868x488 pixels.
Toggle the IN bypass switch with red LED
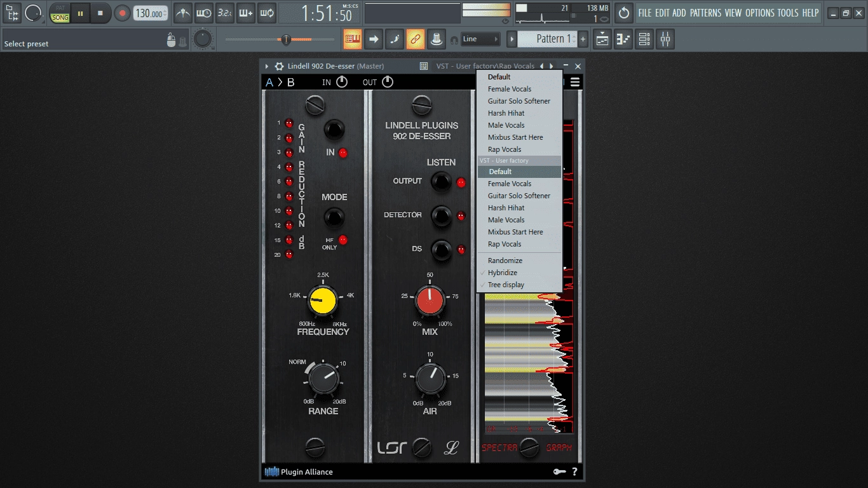point(334,130)
